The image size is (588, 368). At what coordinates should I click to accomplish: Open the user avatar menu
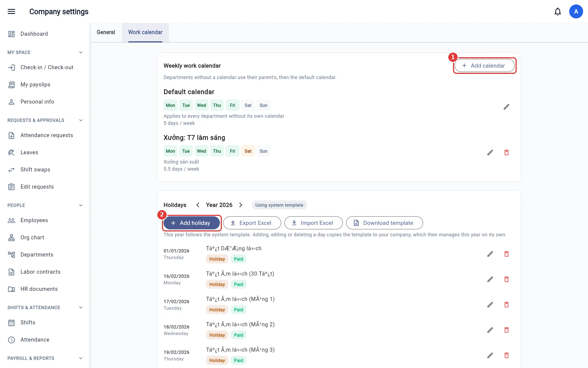click(576, 11)
